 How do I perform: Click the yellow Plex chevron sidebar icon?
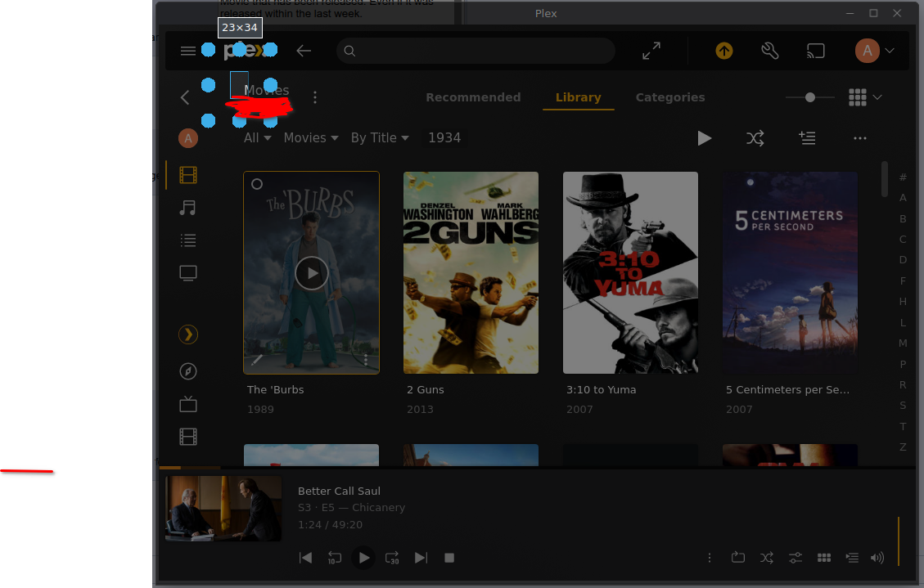pyautogui.click(x=188, y=335)
